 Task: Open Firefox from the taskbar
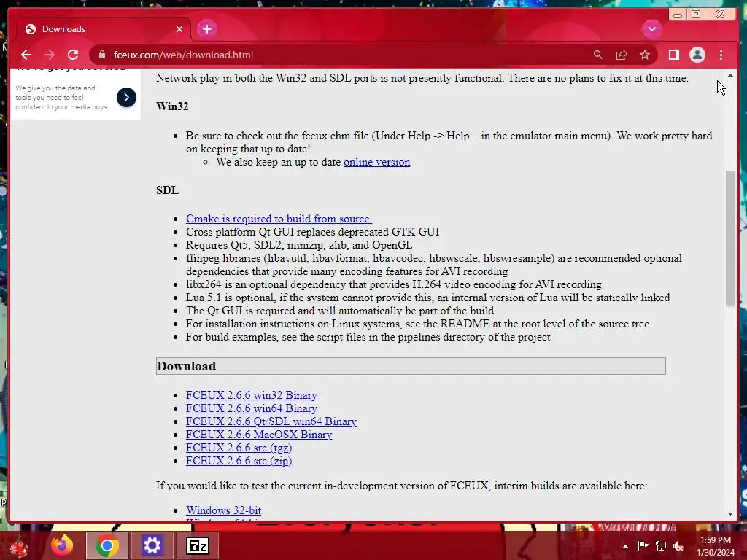[63, 545]
